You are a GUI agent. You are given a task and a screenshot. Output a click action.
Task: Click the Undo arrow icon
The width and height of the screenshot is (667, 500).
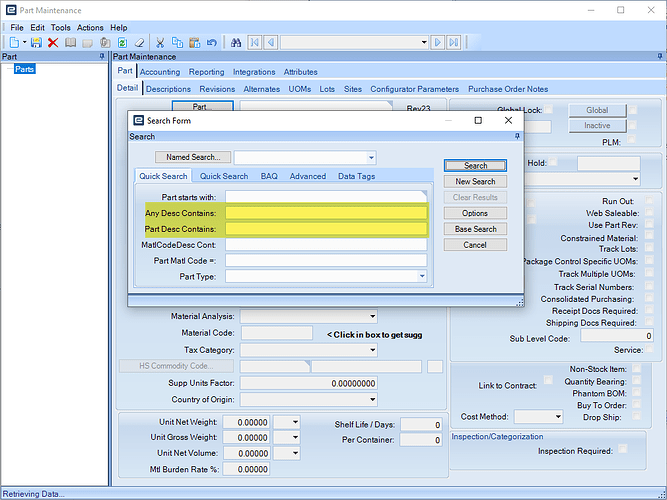(211, 43)
